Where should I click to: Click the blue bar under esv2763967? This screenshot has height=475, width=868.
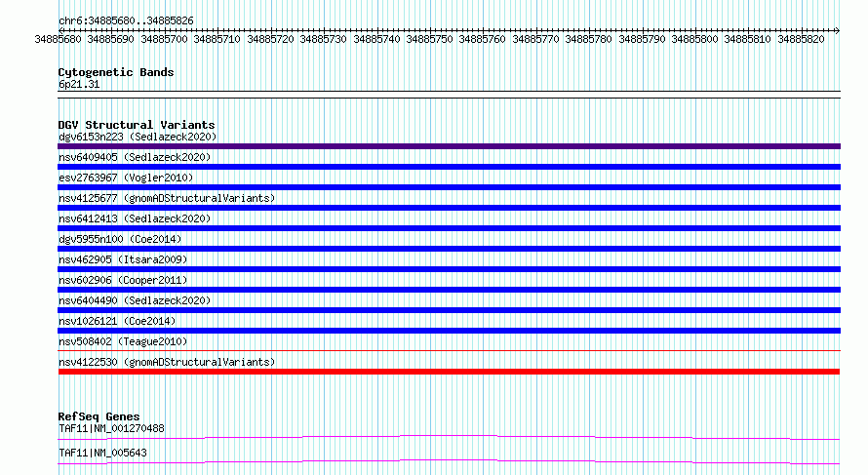[x=449, y=187]
